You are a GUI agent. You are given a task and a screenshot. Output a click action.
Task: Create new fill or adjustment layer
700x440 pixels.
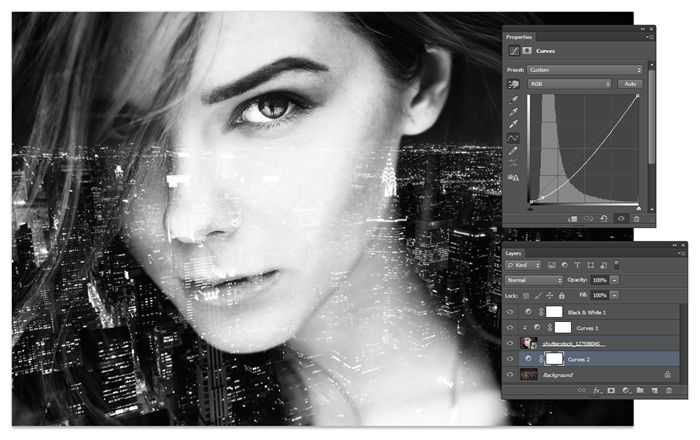626,390
